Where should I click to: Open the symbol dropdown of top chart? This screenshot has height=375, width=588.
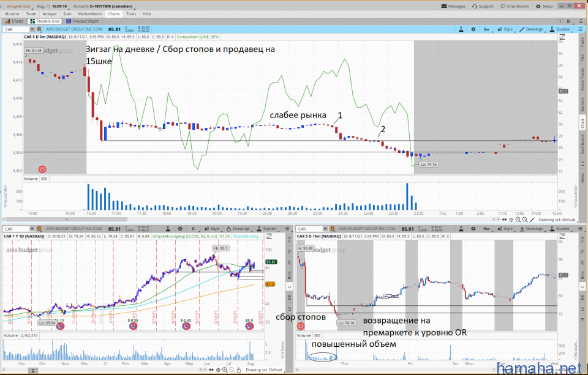point(32,29)
